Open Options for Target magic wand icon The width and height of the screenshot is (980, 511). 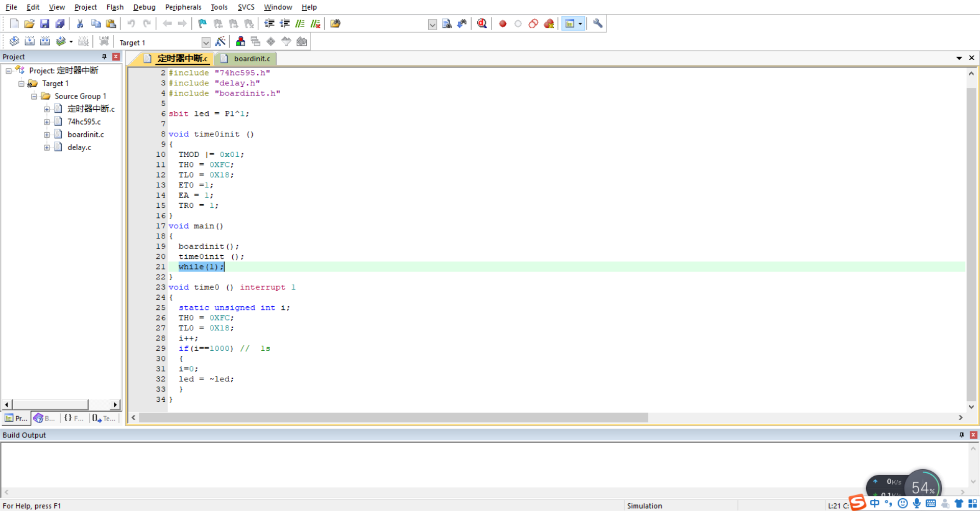(220, 41)
